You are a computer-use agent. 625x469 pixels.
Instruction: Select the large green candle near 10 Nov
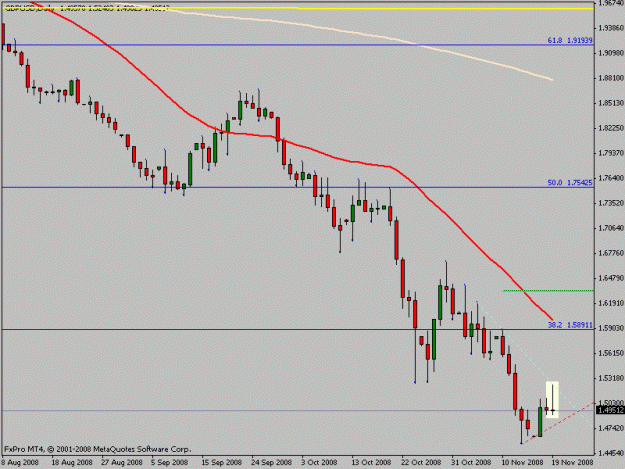click(540, 422)
